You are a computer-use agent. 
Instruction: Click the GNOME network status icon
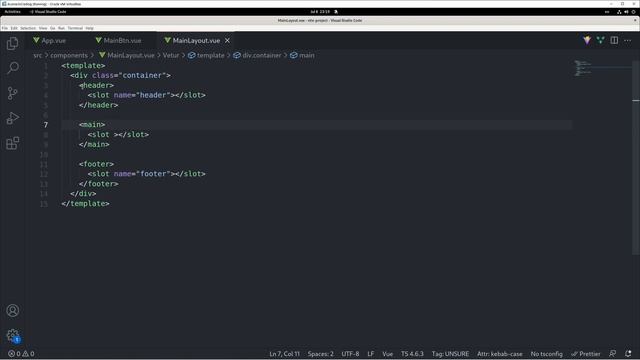619,12
